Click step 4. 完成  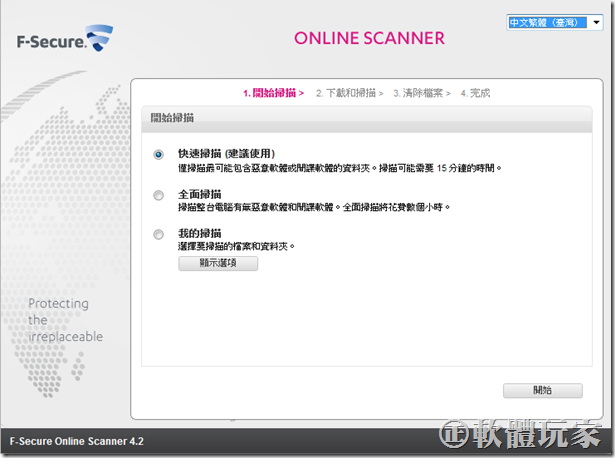click(475, 93)
